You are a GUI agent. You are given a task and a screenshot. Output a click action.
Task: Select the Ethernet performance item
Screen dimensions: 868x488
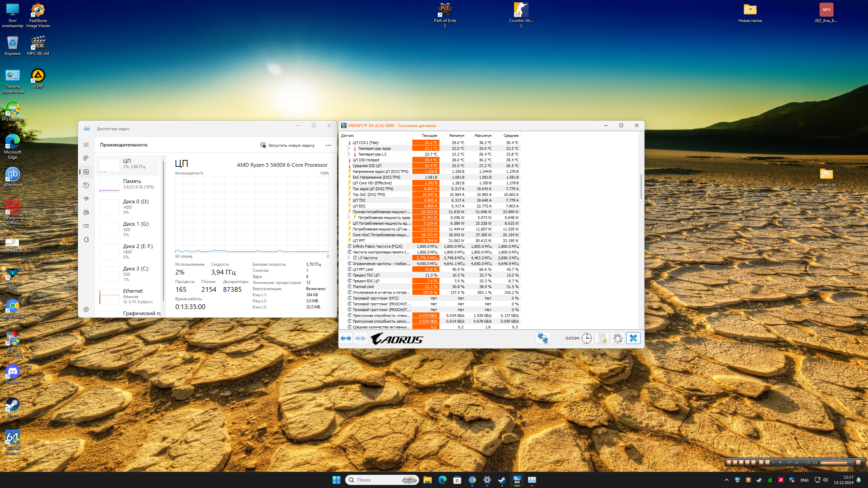(128, 296)
